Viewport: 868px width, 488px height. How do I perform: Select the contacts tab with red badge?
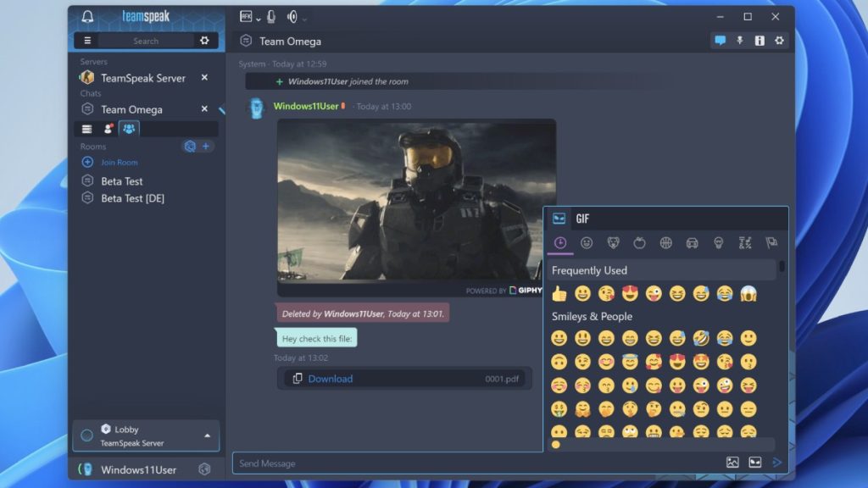pyautogui.click(x=108, y=129)
